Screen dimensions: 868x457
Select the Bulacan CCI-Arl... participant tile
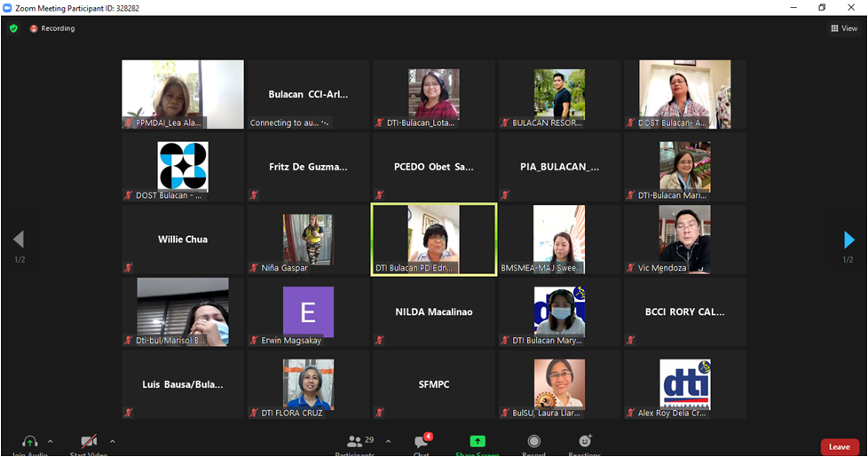308,95
